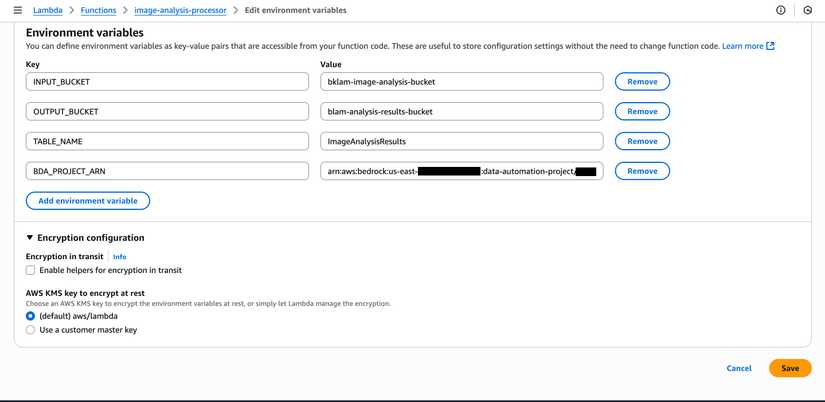Screen dimensions: 825x402
Task: Enable helpers for encryption in transit
Action: (31, 270)
